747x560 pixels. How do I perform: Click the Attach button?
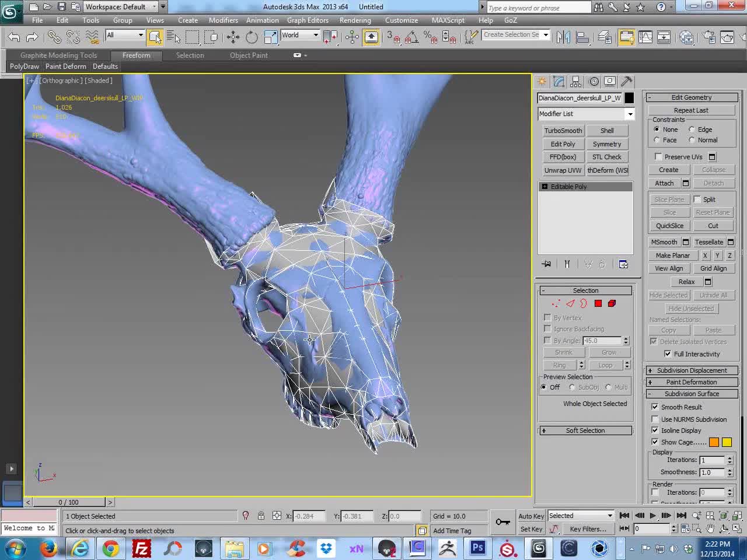point(664,183)
